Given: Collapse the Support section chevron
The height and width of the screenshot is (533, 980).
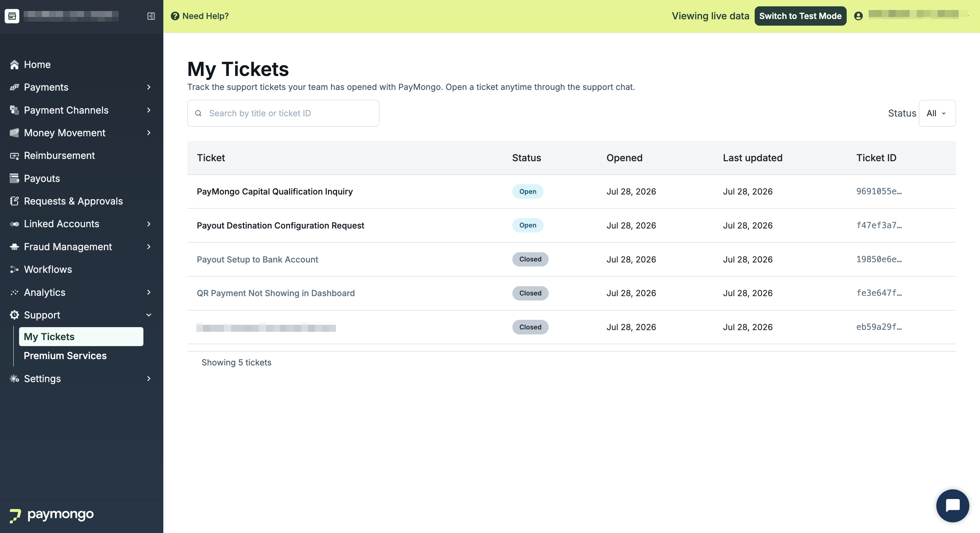Looking at the screenshot, I should point(149,315).
